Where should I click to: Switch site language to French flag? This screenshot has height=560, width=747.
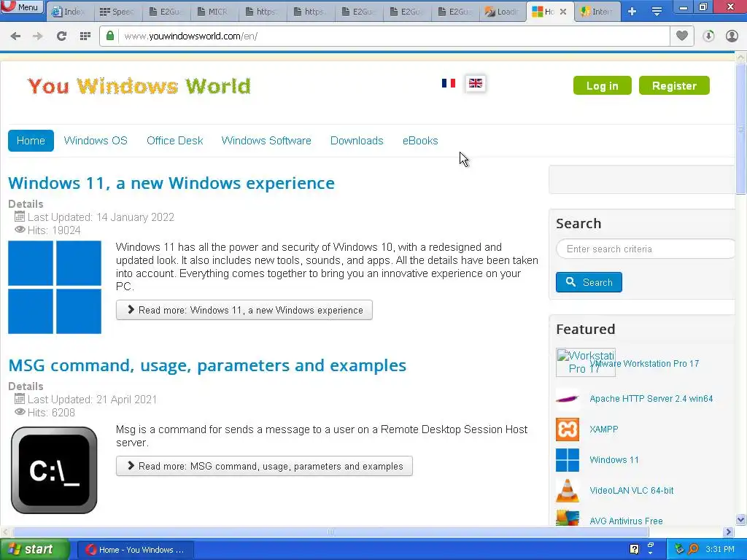coord(449,83)
